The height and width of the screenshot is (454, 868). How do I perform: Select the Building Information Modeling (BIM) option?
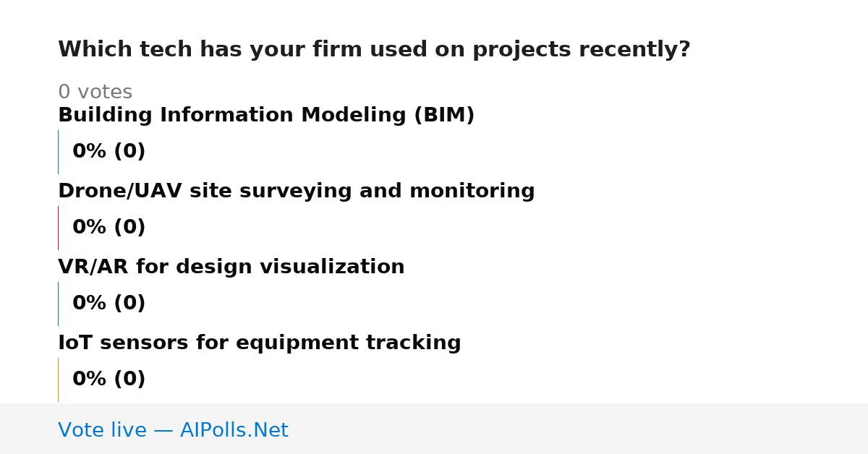(266, 116)
